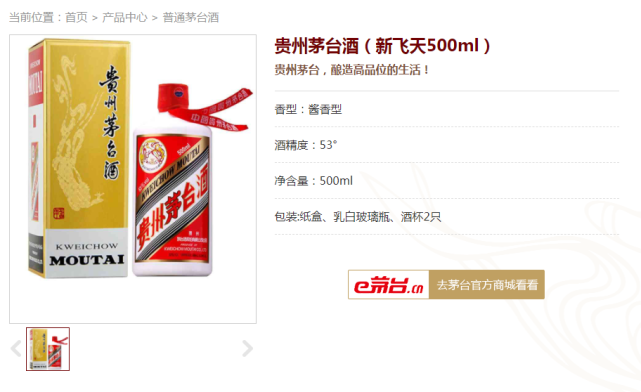The image size is (641, 392).
Task: Click the large Moutai product image
Action: pyautogui.click(x=133, y=179)
